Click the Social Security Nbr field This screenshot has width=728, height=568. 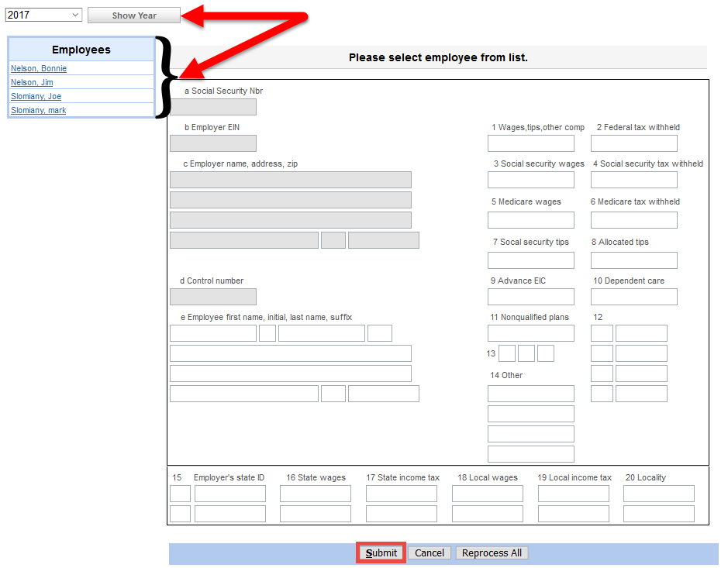(213, 107)
